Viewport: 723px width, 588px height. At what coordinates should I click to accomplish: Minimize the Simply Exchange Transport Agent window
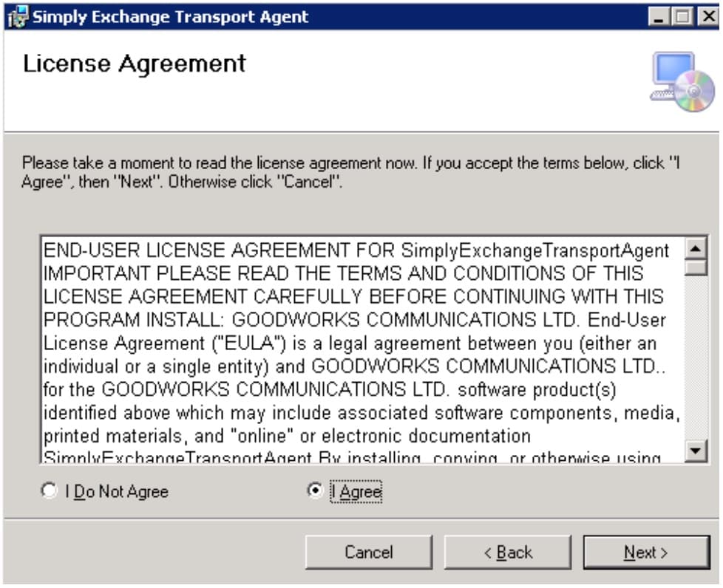659,17
